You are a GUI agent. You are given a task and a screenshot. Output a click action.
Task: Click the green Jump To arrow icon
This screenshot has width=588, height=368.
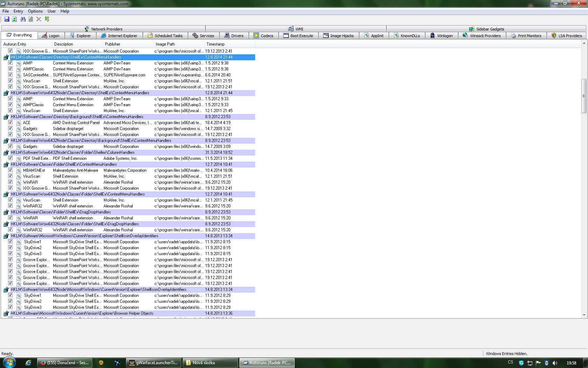coord(47,19)
